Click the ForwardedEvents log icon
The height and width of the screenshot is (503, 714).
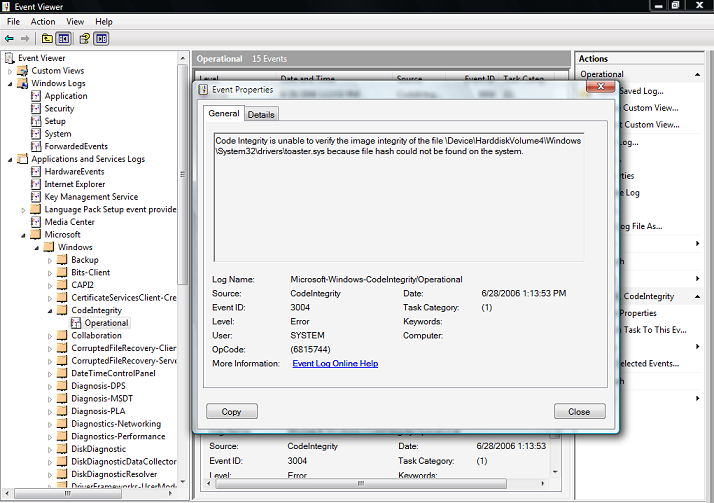coord(36,147)
